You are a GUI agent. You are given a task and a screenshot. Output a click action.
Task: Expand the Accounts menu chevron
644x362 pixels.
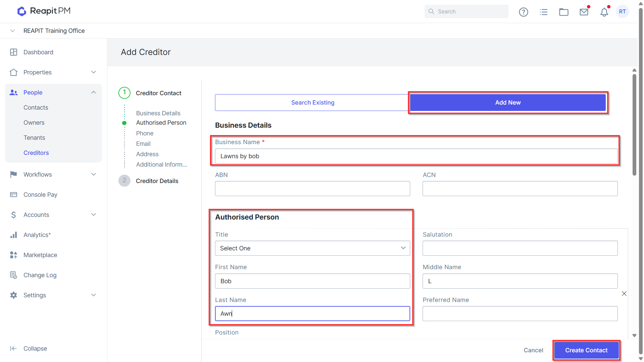[x=94, y=215]
